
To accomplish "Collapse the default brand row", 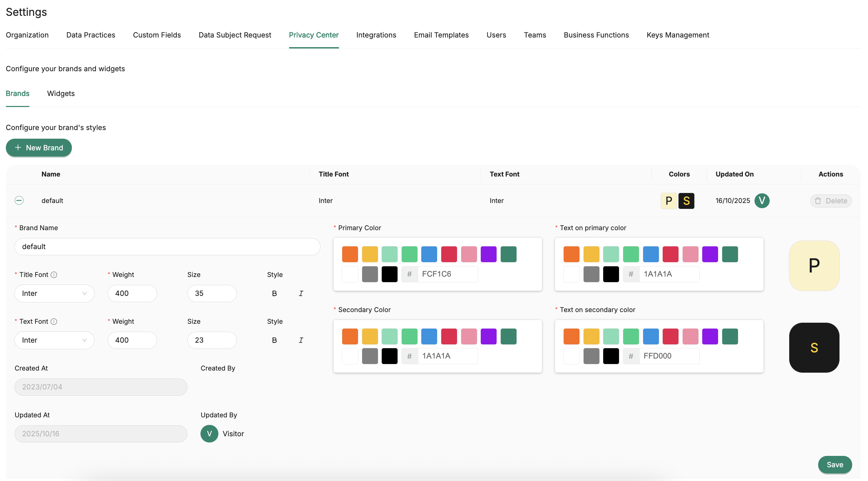I will (19, 201).
